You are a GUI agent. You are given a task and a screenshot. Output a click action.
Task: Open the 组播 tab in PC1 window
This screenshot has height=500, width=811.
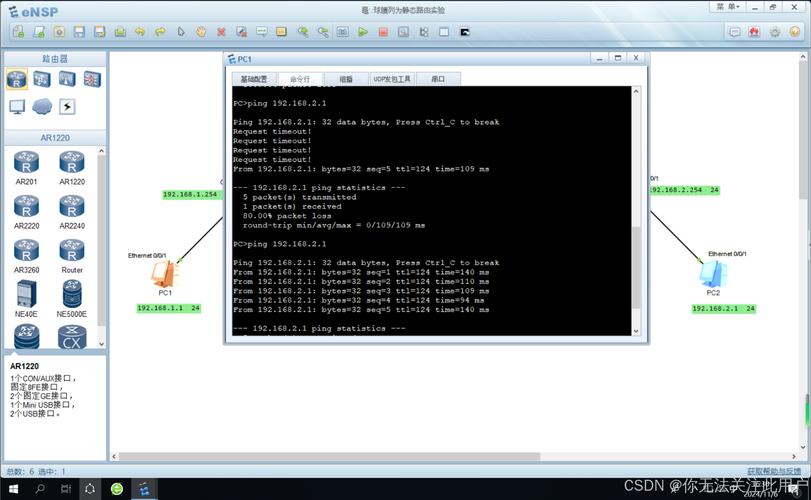(x=345, y=78)
